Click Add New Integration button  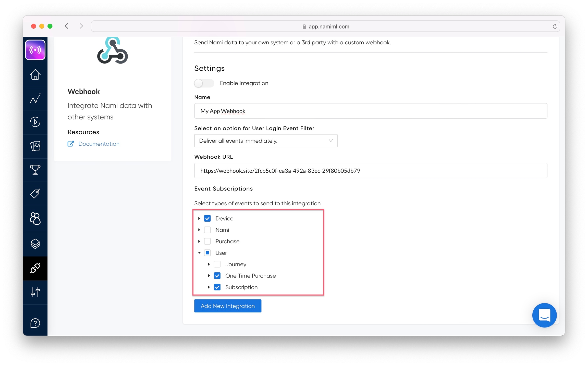228,306
